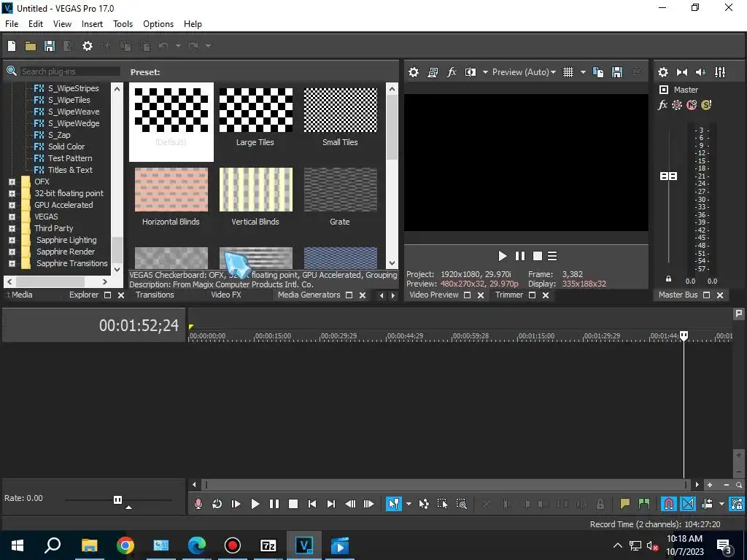This screenshot has height=560, width=747.
Task: Expand the 32-bit floating point folder
Action: click(x=12, y=194)
